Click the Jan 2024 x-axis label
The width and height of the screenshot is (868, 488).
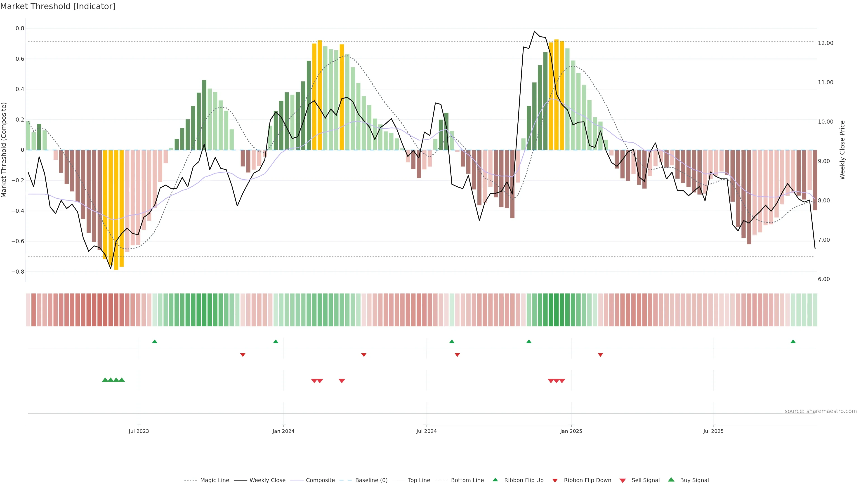tap(283, 431)
